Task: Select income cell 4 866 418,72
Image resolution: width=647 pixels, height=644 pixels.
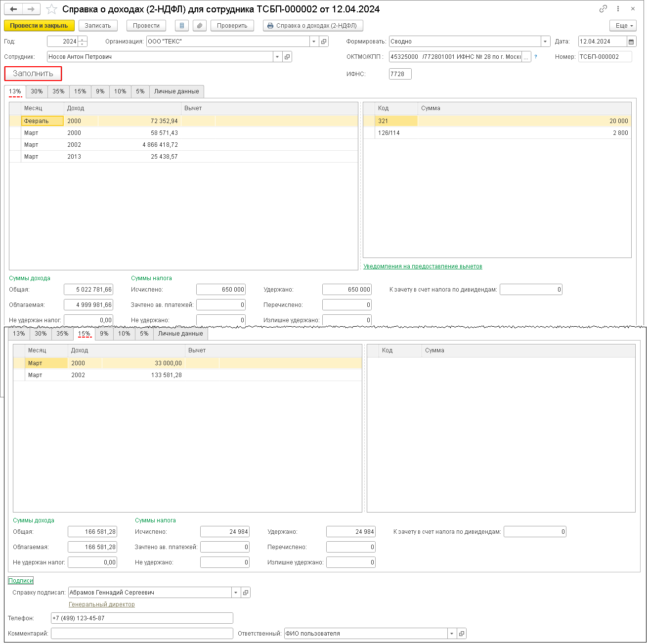Action: [139, 145]
